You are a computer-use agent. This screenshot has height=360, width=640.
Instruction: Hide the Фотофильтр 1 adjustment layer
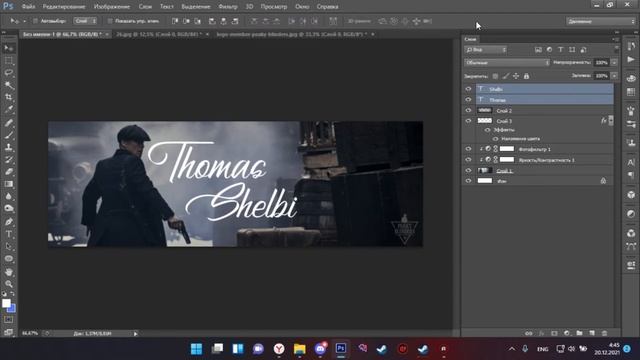click(x=468, y=149)
